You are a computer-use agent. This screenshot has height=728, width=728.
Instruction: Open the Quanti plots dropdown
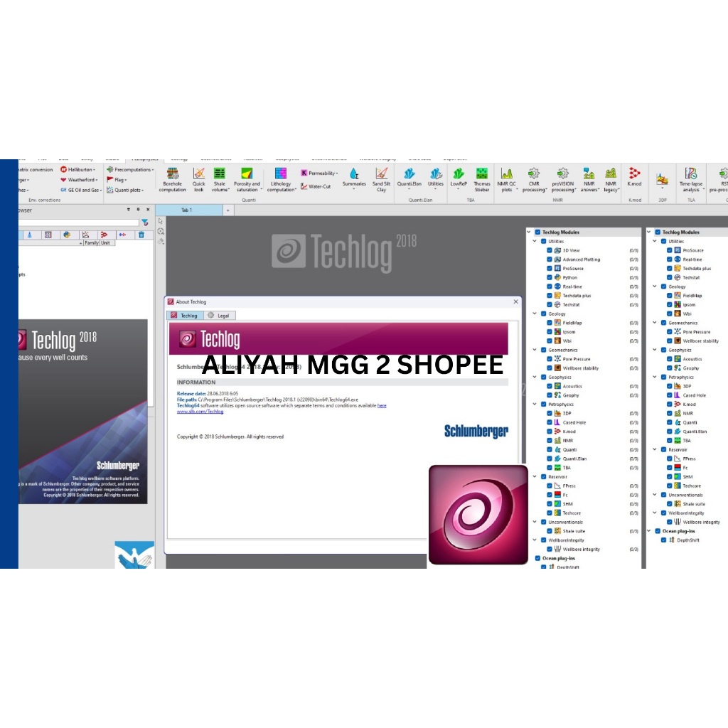click(x=125, y=190)
